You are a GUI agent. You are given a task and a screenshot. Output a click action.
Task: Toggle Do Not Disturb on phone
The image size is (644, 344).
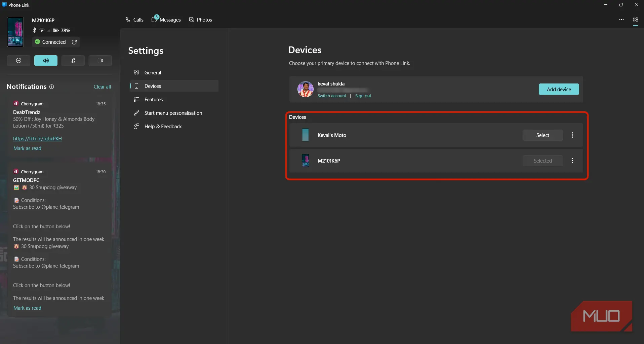pos(18,61)
